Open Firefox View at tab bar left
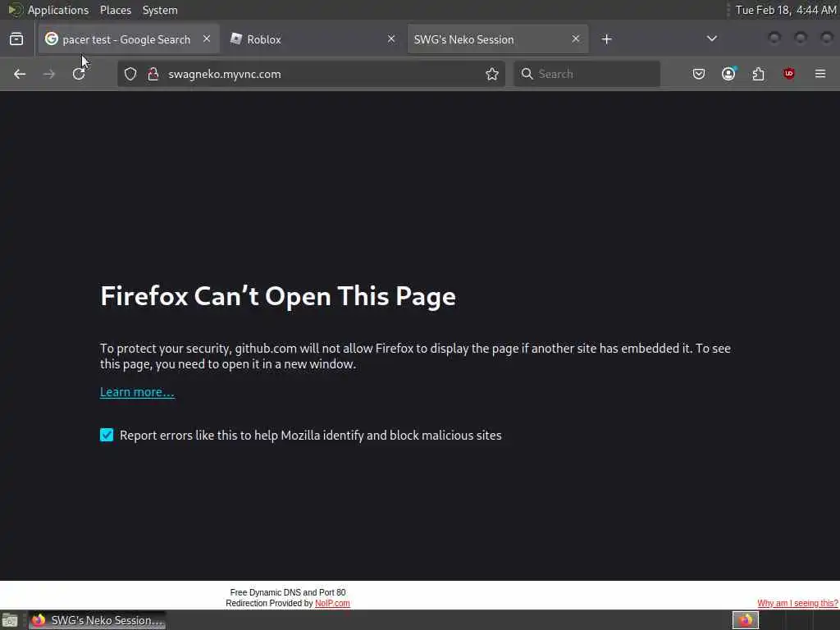 click(x=16, y=39)
